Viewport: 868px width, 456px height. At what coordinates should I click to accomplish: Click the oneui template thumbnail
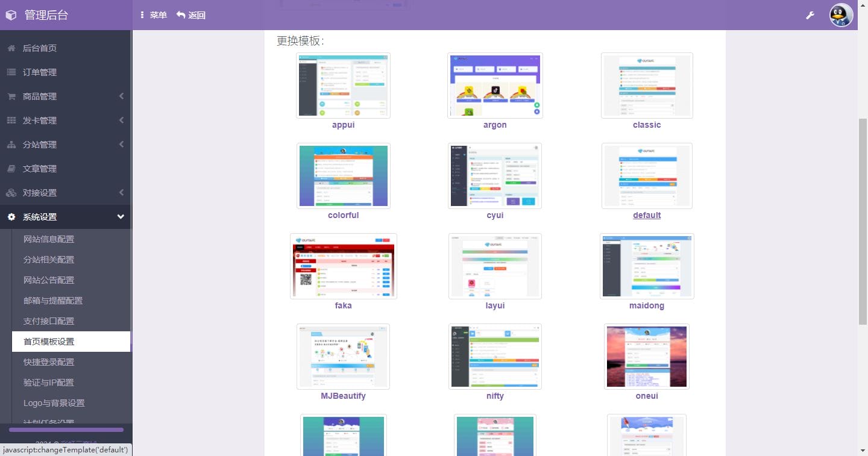646,356
